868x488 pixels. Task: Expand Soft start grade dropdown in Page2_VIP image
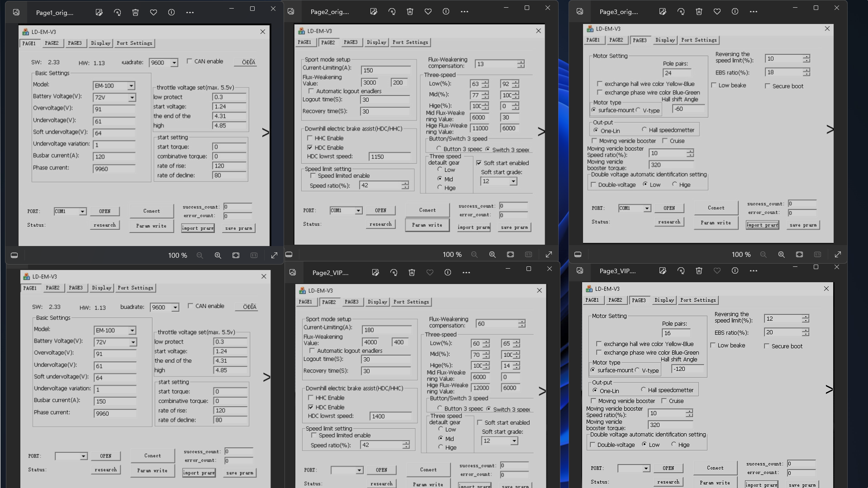(514, 441)
